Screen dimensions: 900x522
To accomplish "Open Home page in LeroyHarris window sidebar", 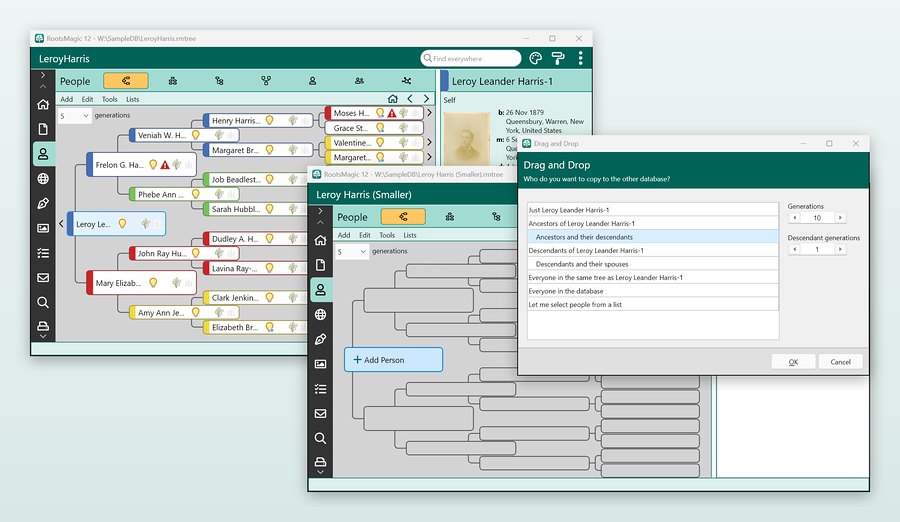I will tap(43, 105).
